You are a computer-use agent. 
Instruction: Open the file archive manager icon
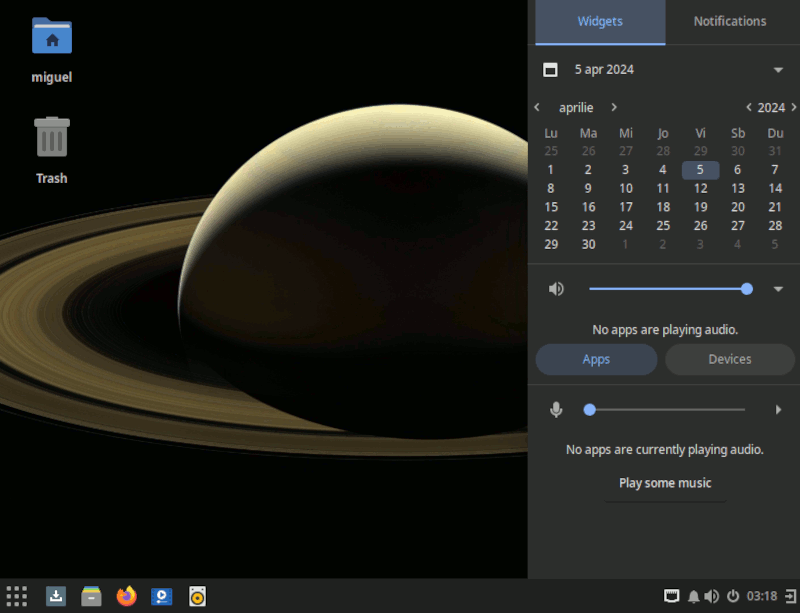click(91, 597)
